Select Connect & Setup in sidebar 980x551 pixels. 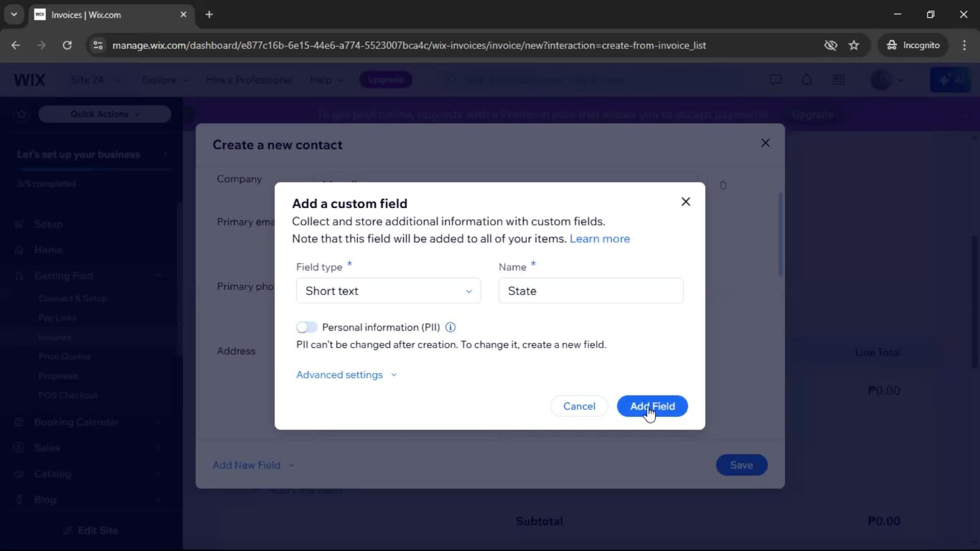(72, 298)
